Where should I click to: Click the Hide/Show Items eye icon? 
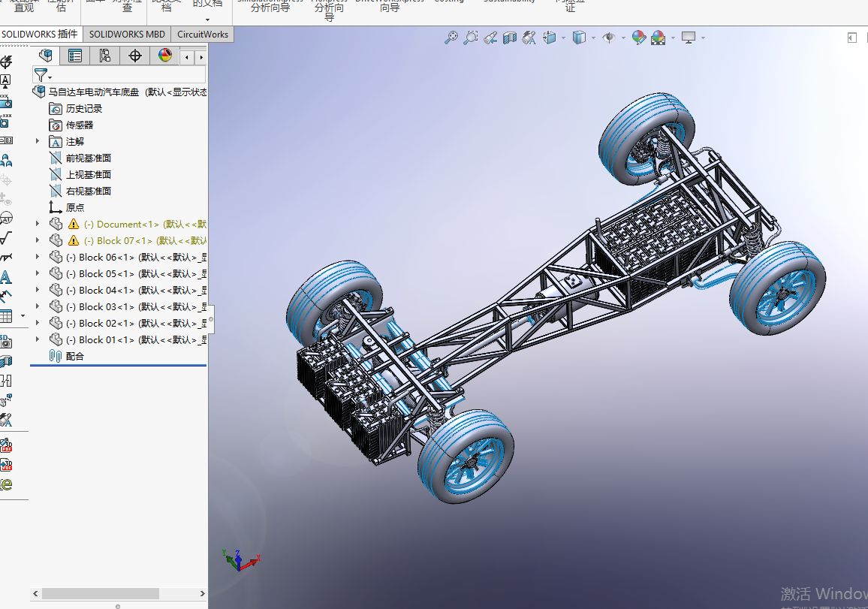click(x=609, y=38)
